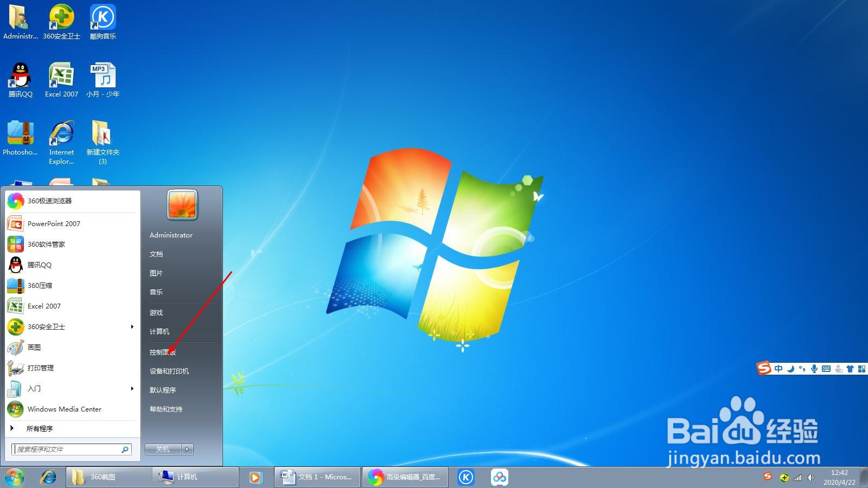The image size is (868, 488).
Task: Open 腾讯QQ from Start menu list
Action: click(73, 265)
